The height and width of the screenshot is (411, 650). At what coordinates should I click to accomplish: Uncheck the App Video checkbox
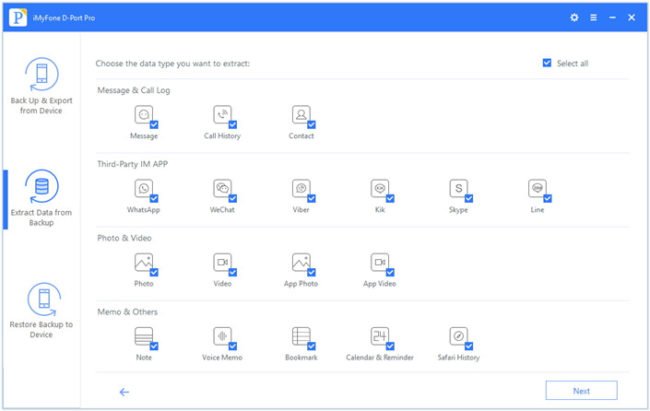coord(390,272)
